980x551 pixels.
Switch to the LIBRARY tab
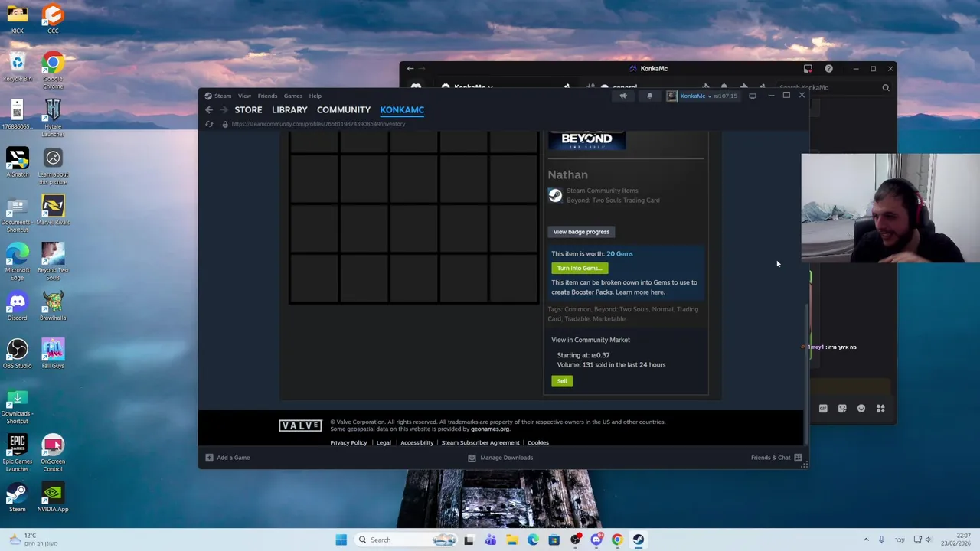[x=289, y=110]
